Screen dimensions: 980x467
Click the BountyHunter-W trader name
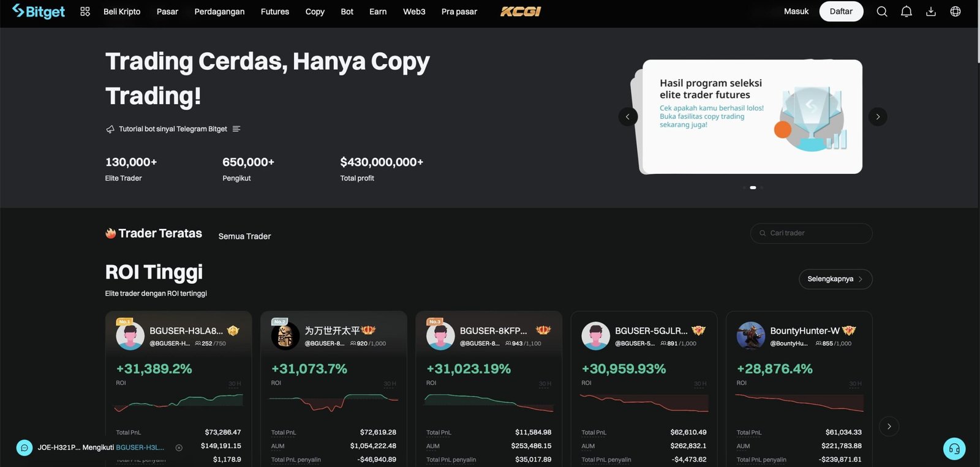pos(805,331)
